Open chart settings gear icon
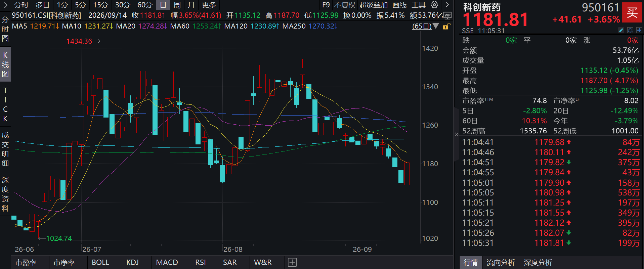This screenshot has width=644, height=269. pos(434,5)
